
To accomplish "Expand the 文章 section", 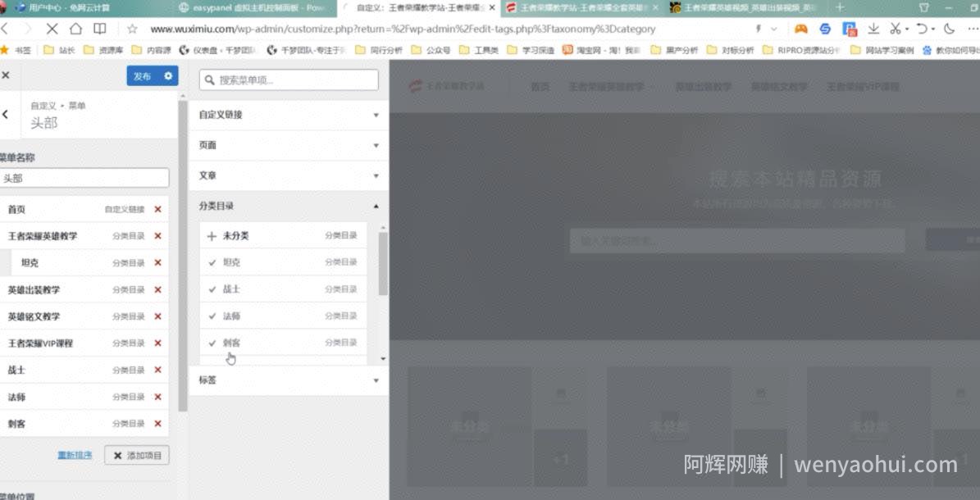I will [x=289, y=175].
